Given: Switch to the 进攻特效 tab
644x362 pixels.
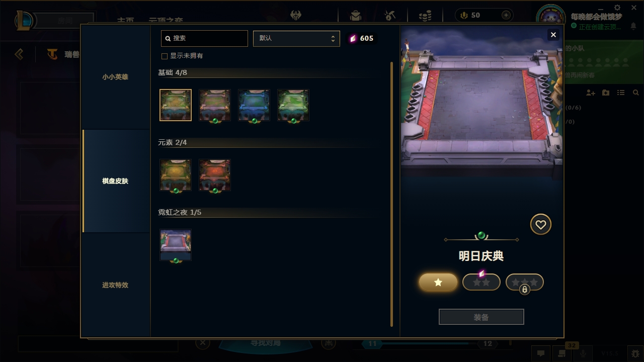Looking at the screenshot, I should coord(115,285).
